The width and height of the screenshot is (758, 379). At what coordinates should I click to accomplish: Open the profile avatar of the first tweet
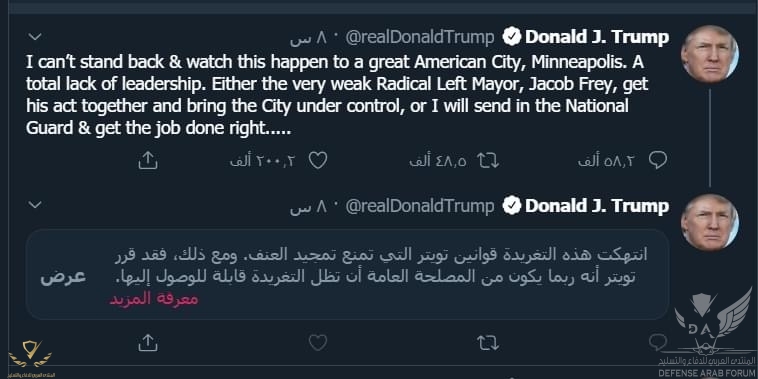pyautogui.click(x=709, y=54)
